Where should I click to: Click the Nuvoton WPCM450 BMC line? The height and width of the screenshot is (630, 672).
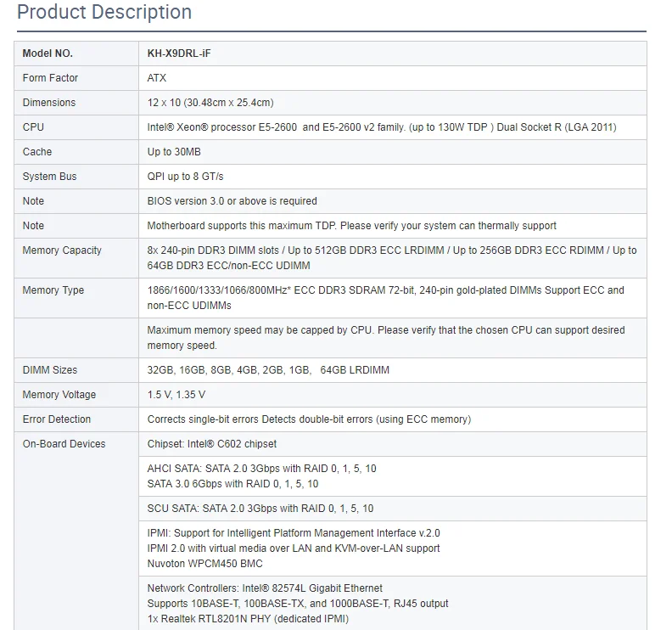coord(204,564)
